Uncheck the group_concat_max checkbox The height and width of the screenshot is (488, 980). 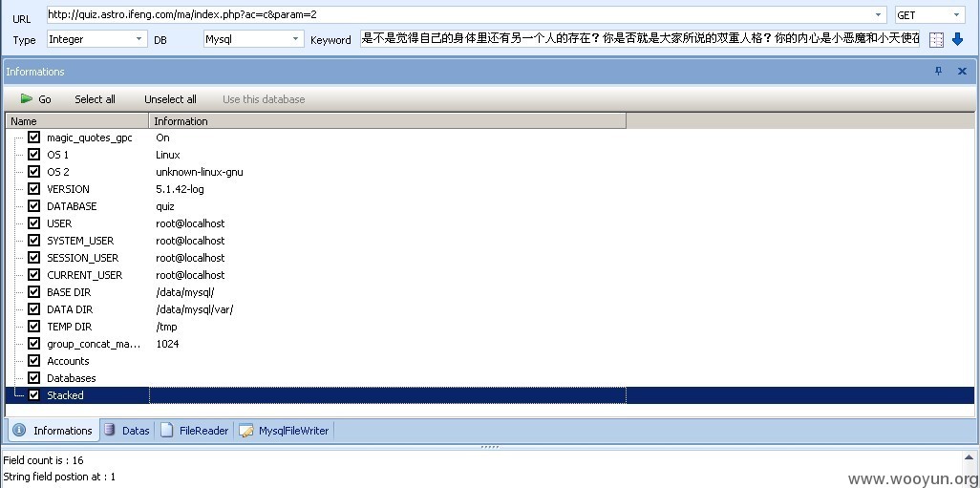tap(33, 343)
